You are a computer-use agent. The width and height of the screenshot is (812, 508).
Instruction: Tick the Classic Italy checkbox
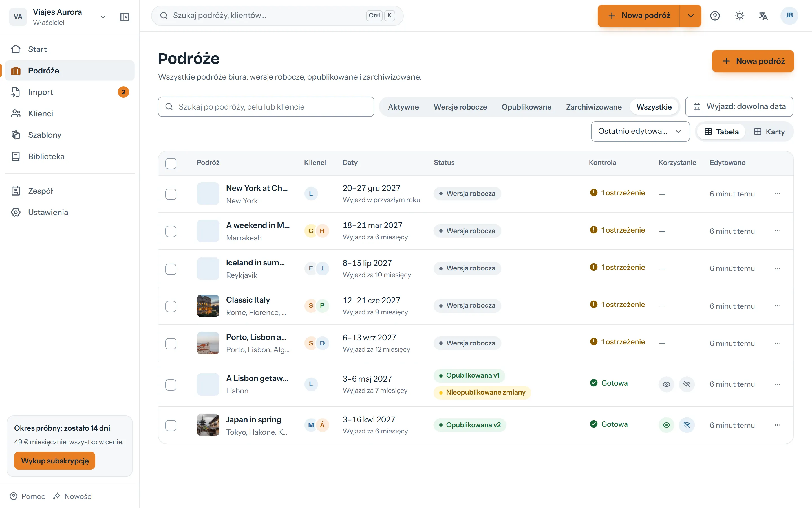[171, 306]
